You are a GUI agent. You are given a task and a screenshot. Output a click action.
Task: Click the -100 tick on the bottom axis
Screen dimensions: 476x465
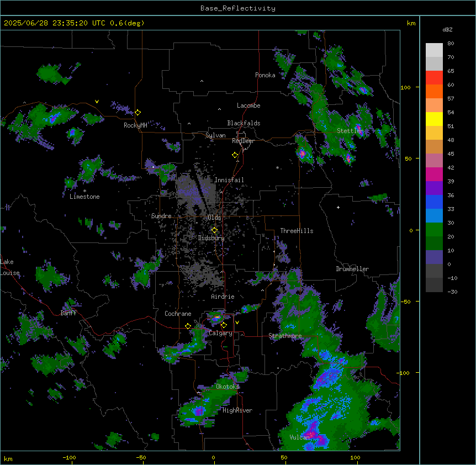click(69, 457)
